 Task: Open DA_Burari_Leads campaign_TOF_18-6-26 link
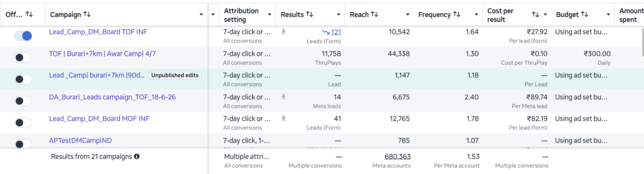tap(112, 97)
